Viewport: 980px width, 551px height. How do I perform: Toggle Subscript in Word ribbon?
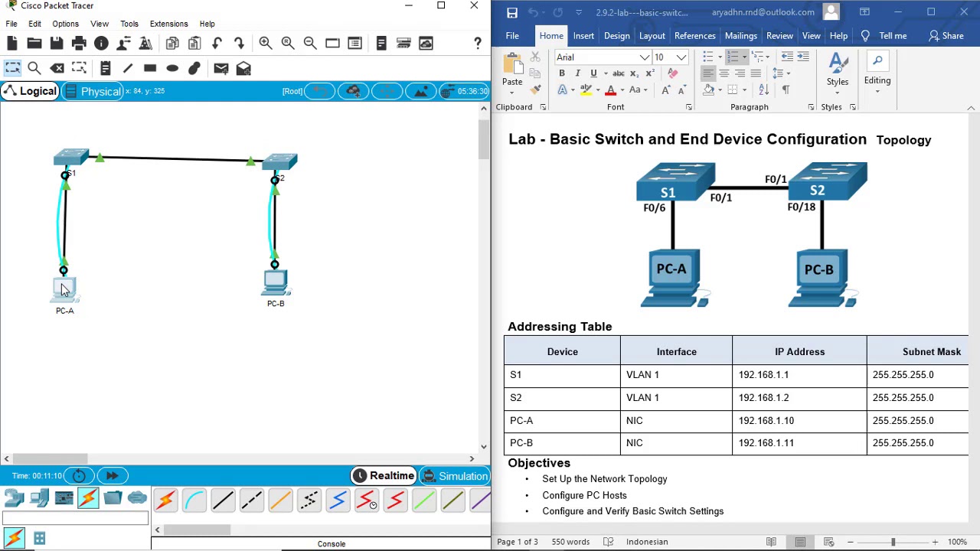tap(635, 73)
